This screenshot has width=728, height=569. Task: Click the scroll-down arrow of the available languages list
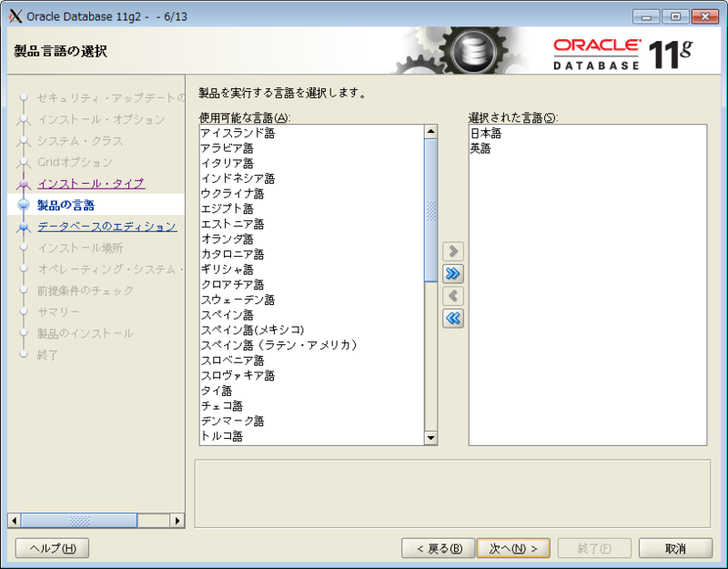(430, 439)
